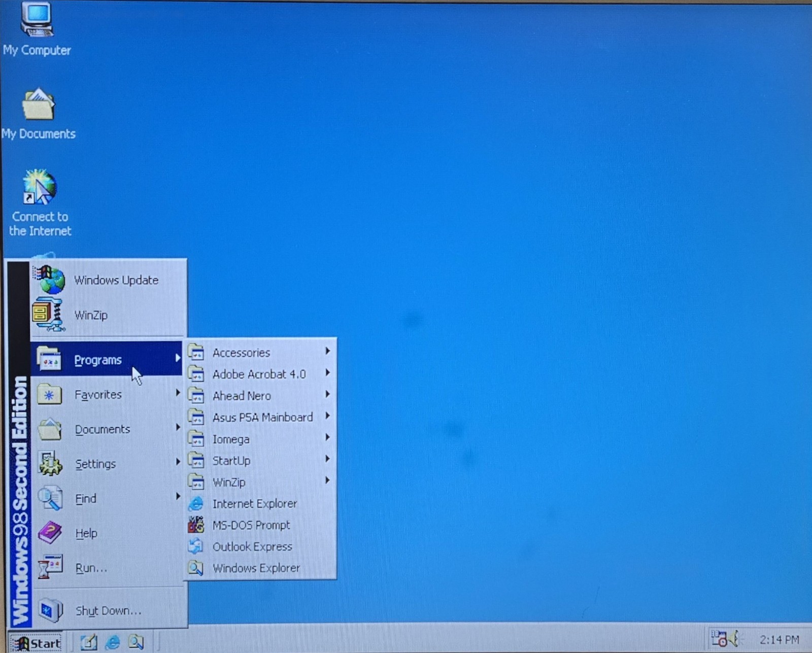This screenshot has width=812, height=653.
Task: Expand the Ahead Nero program group
Action: 259,395
